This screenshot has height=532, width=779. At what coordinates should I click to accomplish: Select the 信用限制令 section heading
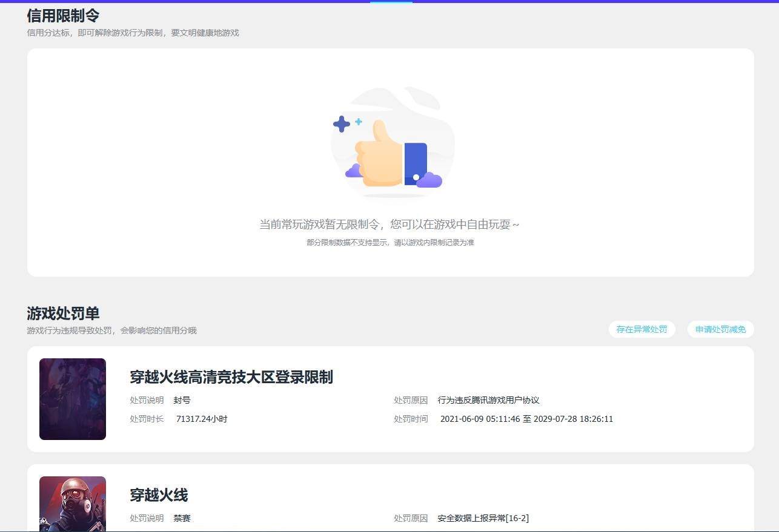click(63, 16)
